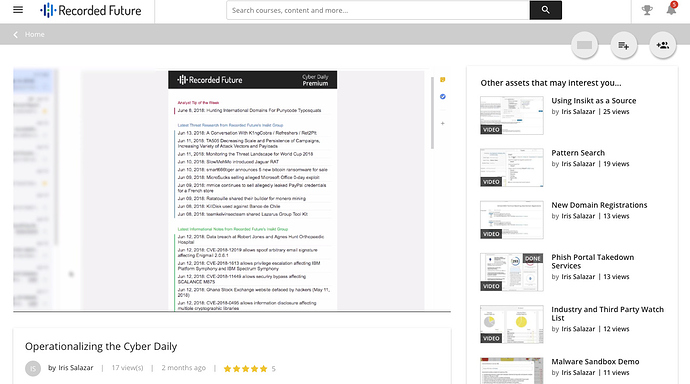Image resolution: width=690 pixels, height=384 pixels.
Task: Focus the search courses input field
Action: 378,10
